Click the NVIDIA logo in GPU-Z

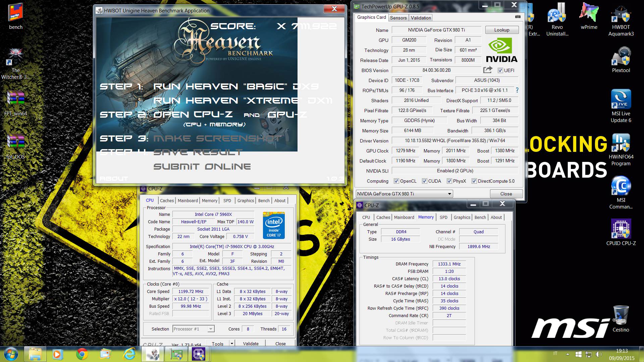[501, 50]
